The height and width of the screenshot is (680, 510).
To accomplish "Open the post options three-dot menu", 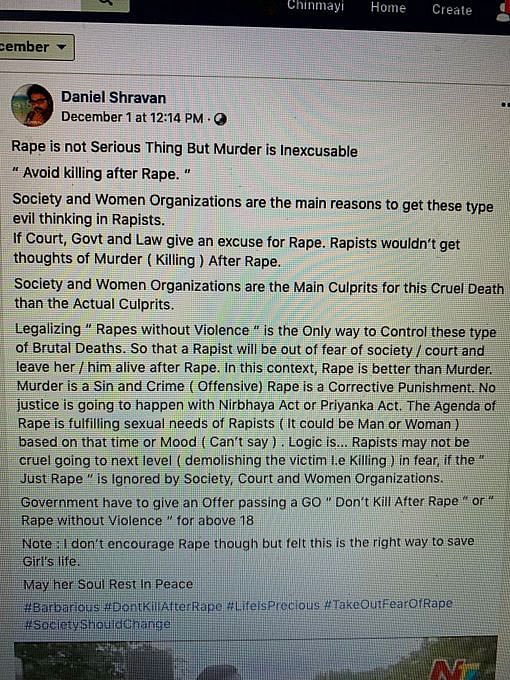I will (x=505, y=105).
